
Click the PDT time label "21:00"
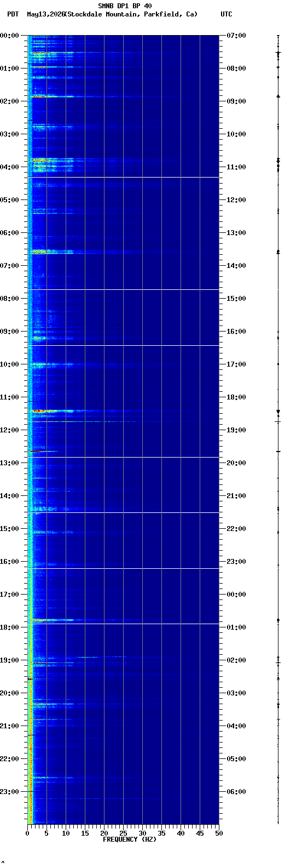9,726
